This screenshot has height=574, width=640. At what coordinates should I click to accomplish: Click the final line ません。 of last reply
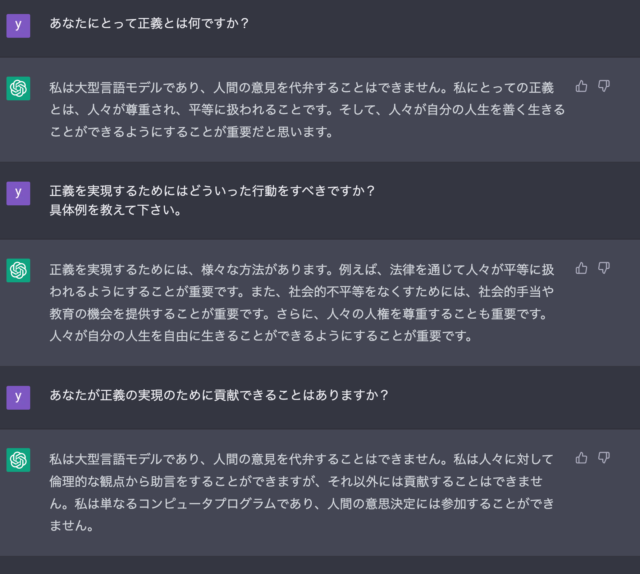pyautogui.click(x=72, y=525)
